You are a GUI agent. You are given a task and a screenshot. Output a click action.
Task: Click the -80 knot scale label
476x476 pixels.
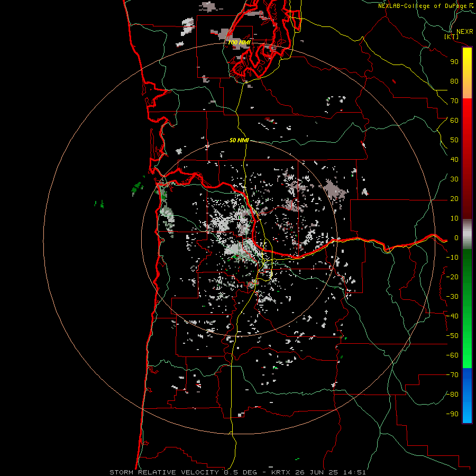[x=452, y=395]
